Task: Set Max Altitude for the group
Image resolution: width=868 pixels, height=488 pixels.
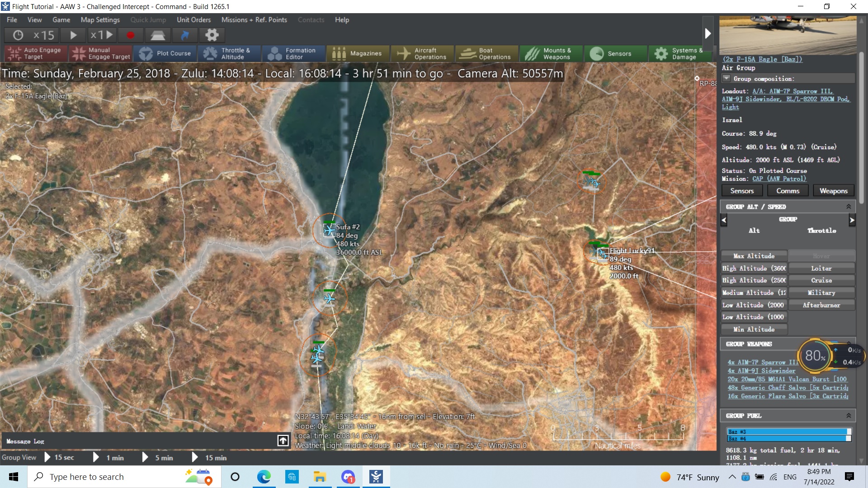Action: point(754,256)
